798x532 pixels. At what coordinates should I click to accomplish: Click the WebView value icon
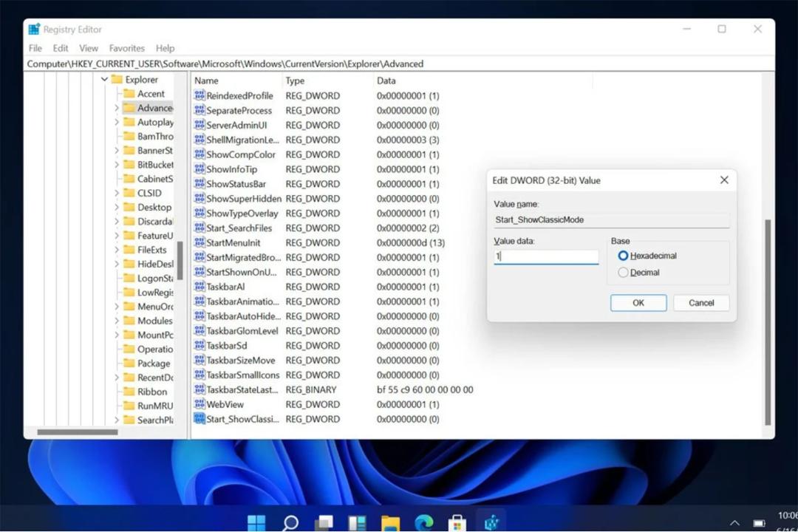pos(199,404)
